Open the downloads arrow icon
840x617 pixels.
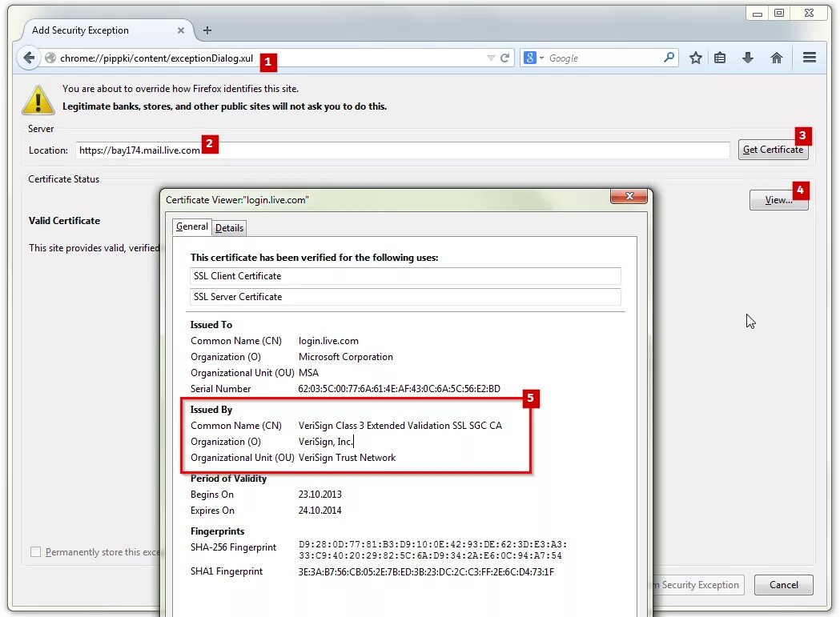pyautogui.click(x=748, y=58)
